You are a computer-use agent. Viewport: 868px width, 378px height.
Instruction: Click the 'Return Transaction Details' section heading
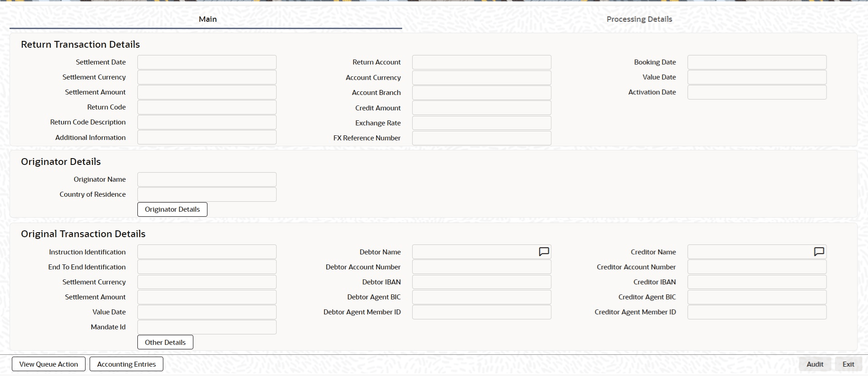click(81, 45)
